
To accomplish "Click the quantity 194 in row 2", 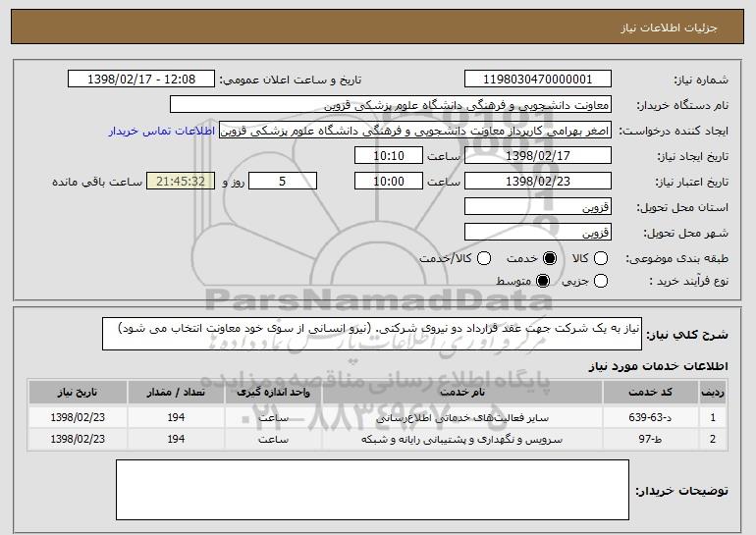I will (x=176, y=439).
